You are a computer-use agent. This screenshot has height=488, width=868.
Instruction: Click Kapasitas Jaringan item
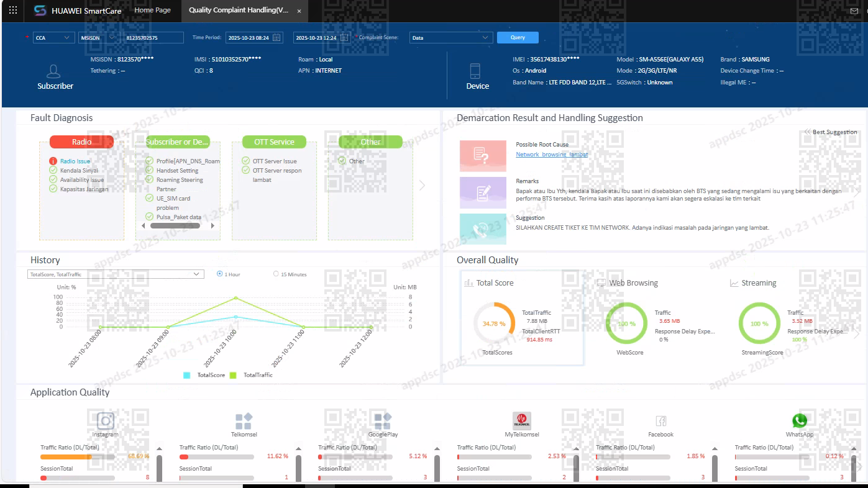click(85, 189)
